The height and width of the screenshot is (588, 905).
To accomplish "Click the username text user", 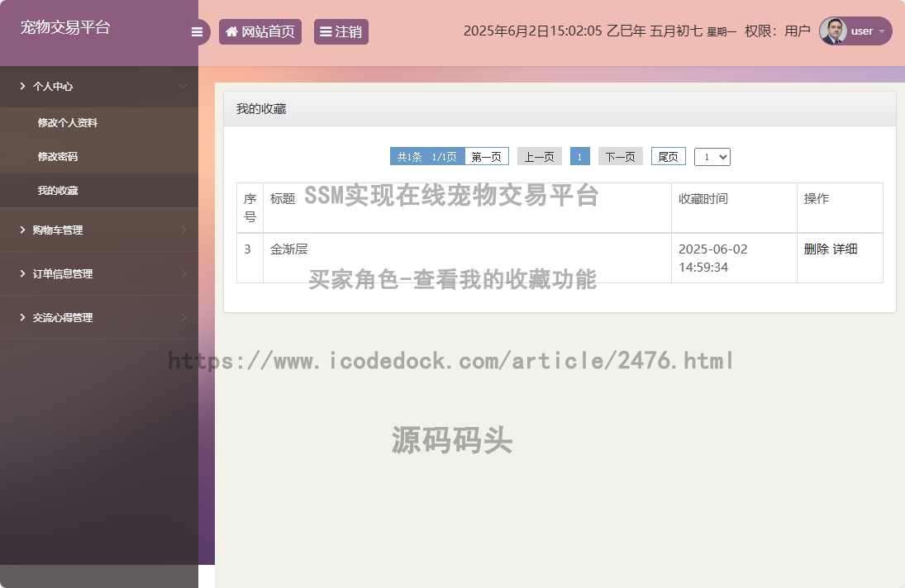I will 862,31.
